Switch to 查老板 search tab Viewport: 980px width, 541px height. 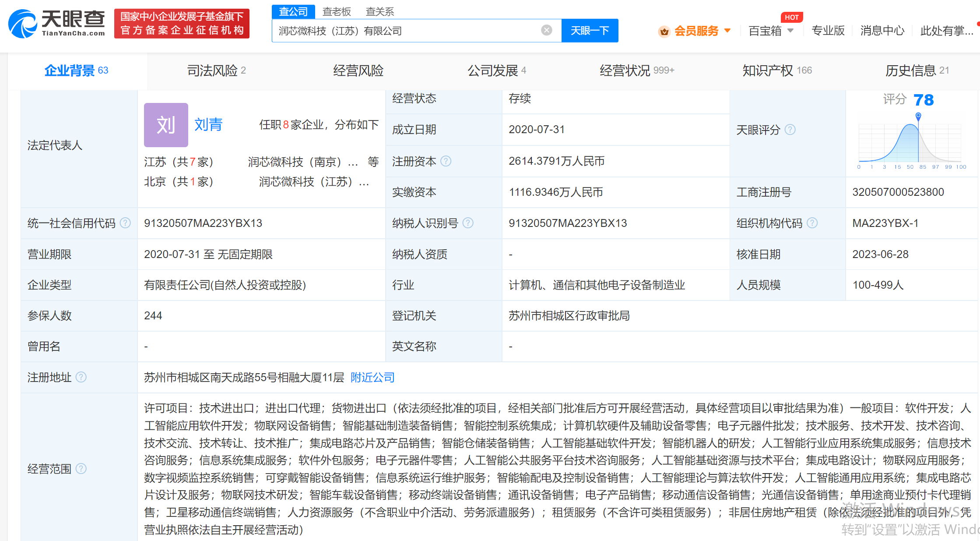[337, 12]
